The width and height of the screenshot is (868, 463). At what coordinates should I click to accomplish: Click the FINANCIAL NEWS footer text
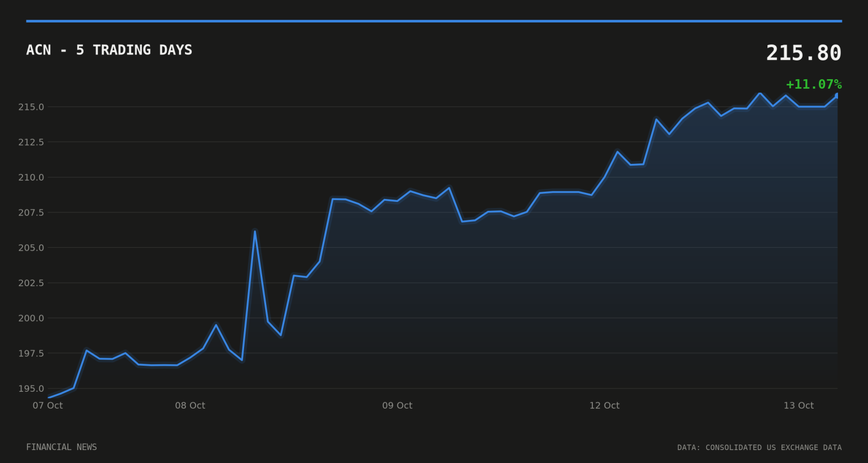(x=62, y=447)
